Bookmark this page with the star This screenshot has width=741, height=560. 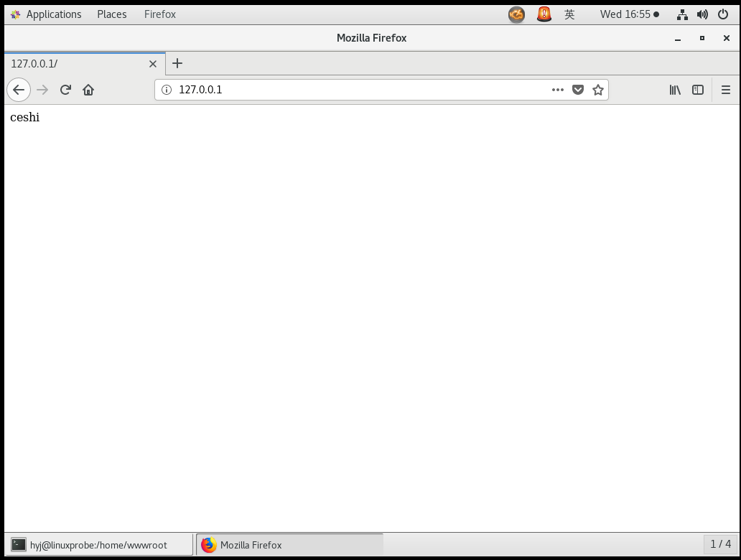coord(599,90)
